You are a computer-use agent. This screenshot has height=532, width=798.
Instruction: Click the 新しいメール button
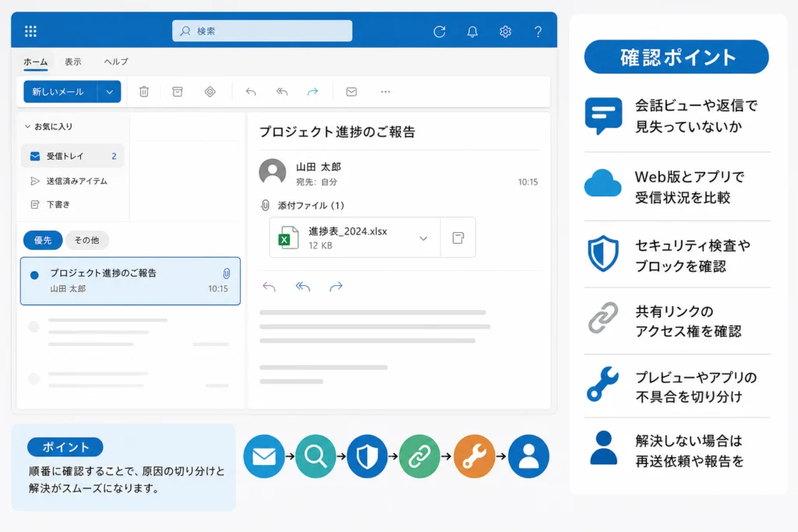[x=61, y=92]
